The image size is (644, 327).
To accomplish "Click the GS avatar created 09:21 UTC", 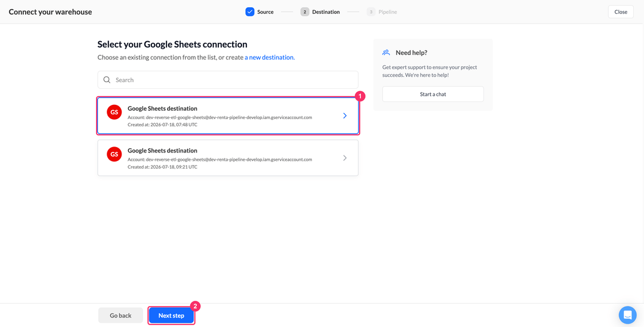I will click(x=114, y=154).
